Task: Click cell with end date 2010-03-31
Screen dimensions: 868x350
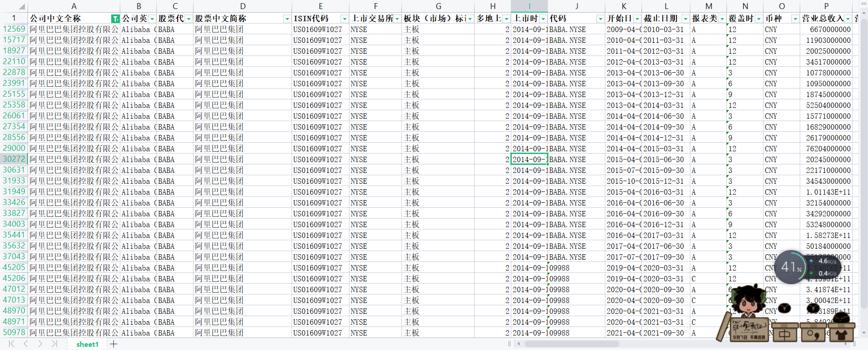Action: pyautogui.click(x=666, y=29)
